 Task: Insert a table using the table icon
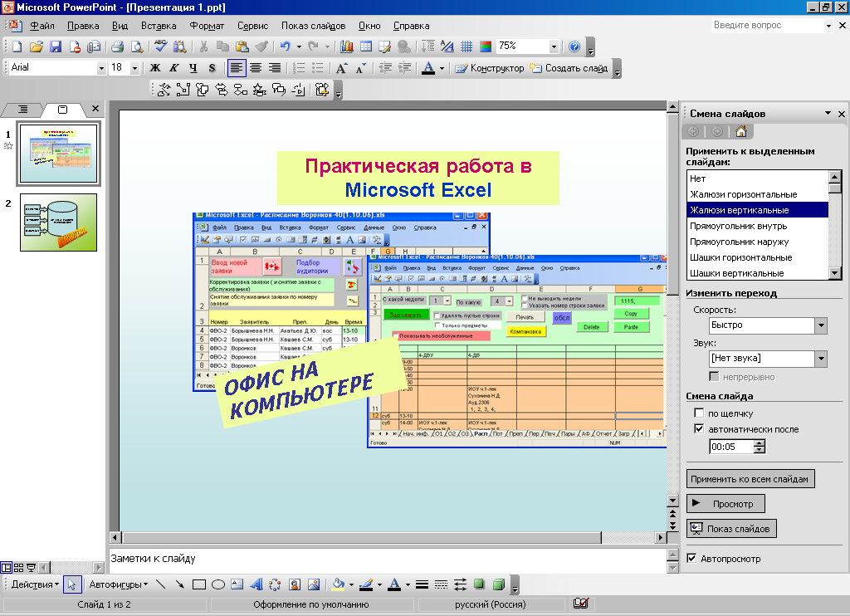pyautogui.click(x=366, y=46)
